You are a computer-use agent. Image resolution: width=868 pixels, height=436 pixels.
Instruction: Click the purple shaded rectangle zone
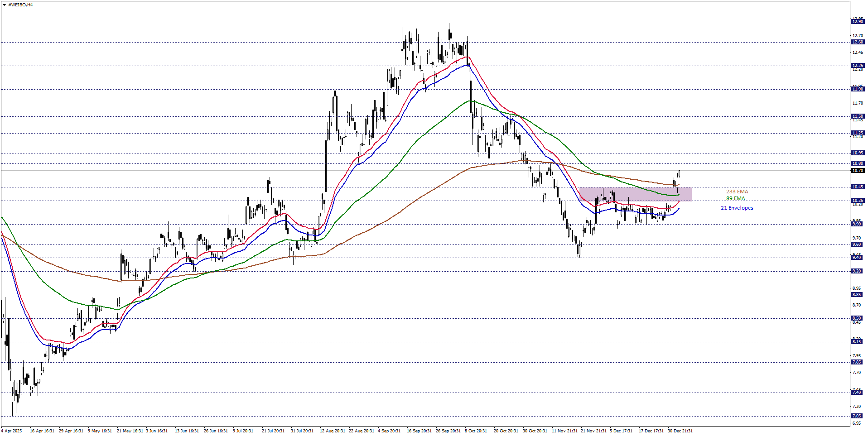(635, 194)
